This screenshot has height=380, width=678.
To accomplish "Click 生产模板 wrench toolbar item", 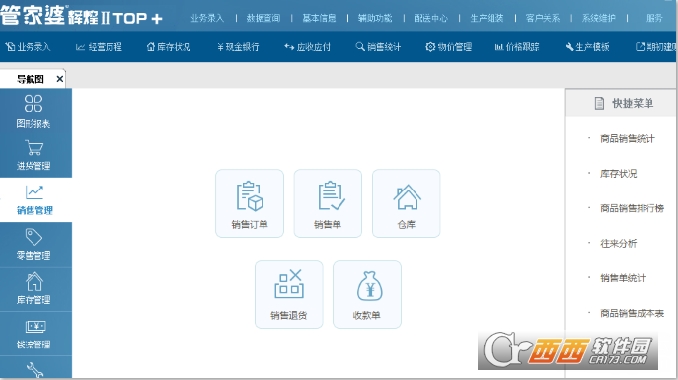I will 587,47.
